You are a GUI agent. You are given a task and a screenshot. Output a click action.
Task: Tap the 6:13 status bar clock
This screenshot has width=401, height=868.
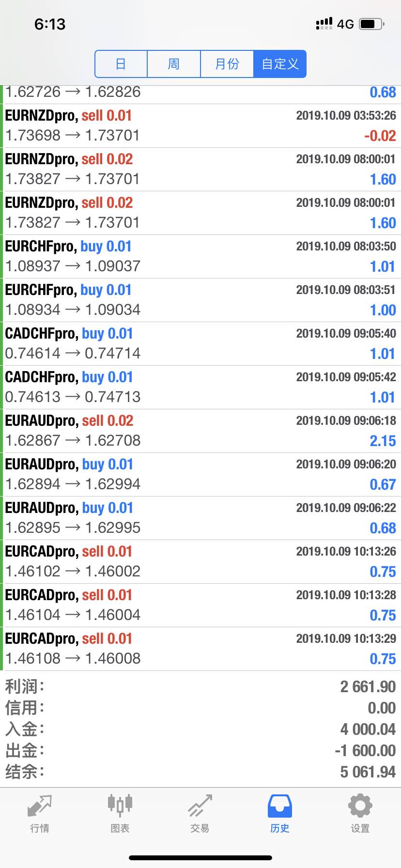(x=50, y=24)
